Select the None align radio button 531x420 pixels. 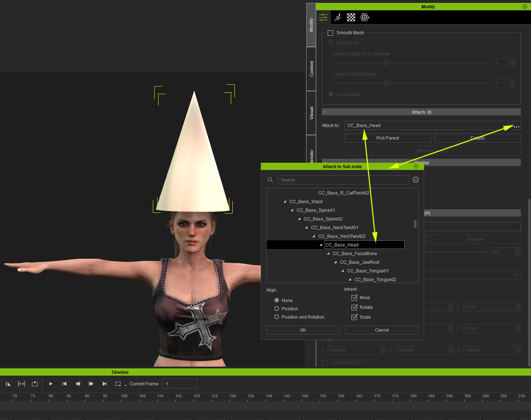(x=277, y=300)
